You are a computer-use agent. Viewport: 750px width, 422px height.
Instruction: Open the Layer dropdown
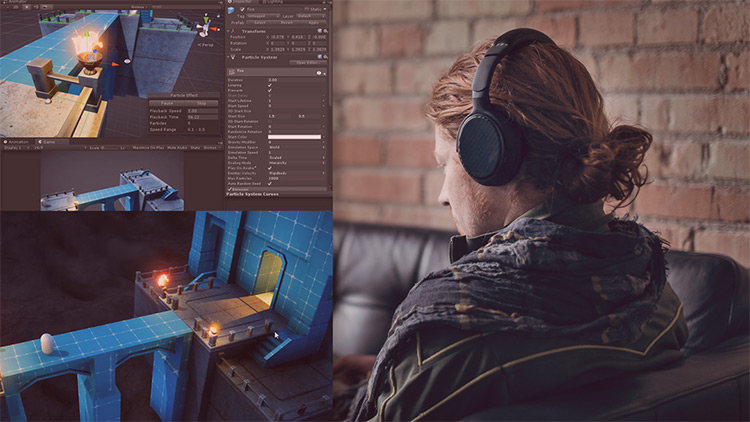point(311,16)
